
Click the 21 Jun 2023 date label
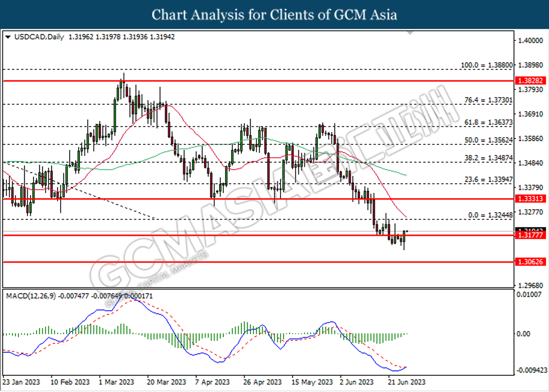[407, 382]
